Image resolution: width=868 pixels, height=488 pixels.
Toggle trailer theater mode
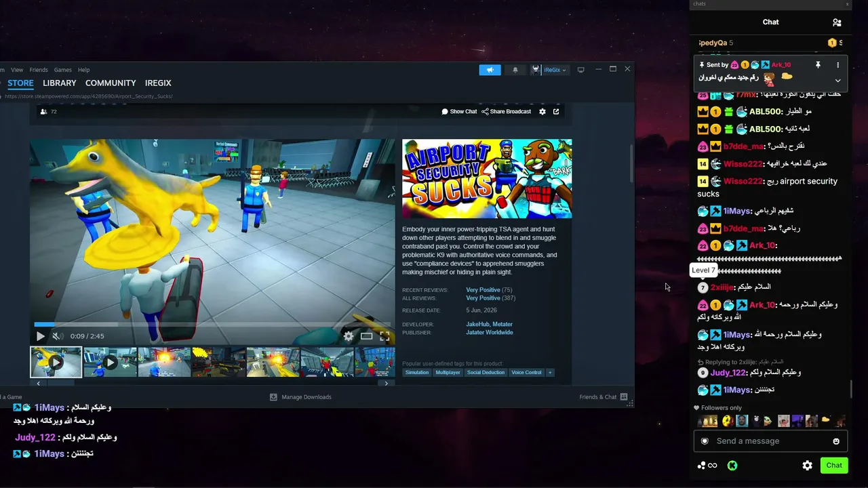[x=366, y=336]
